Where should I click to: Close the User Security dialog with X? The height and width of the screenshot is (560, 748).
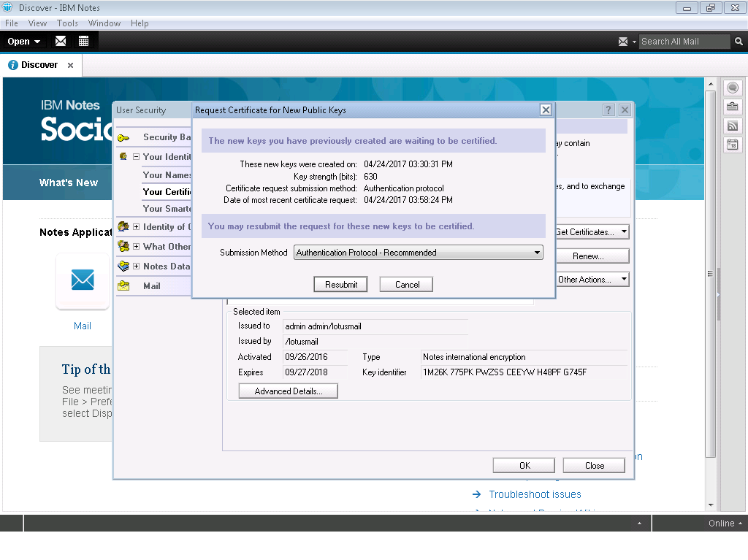click(625, 110)
